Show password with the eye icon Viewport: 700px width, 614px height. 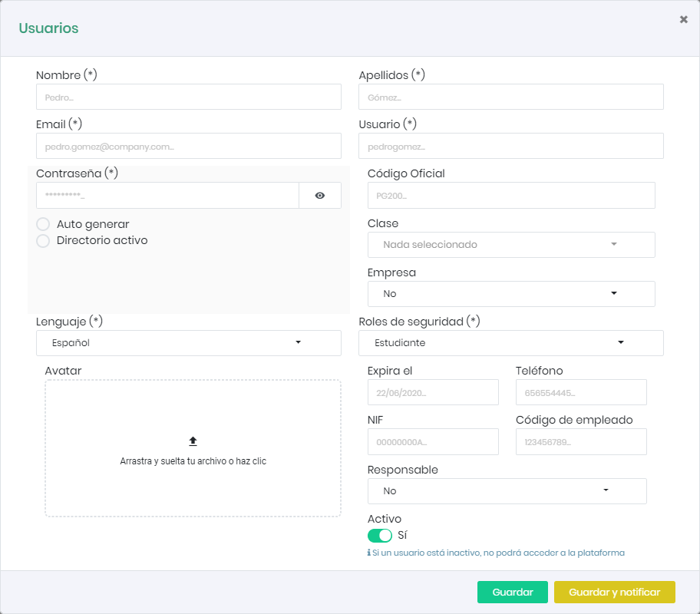[x=320, y=196]
